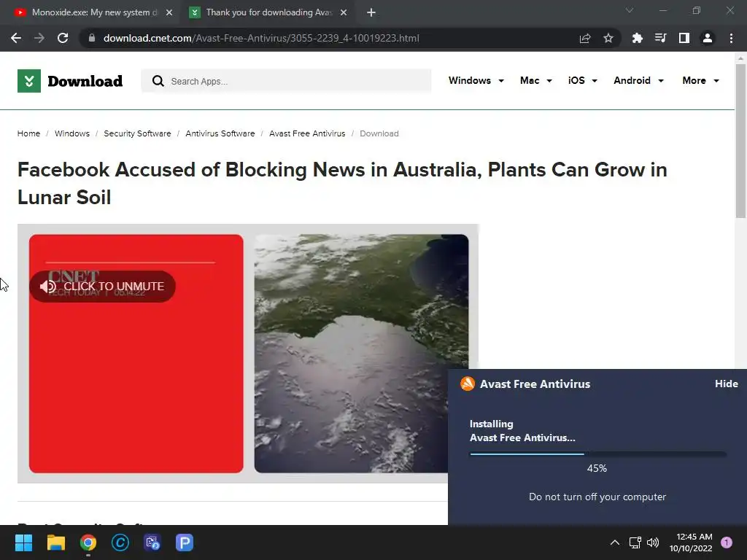Image resolution: width=747 pixels, height=560 pixels.
Task: Toggle the browser side panel icon
Action: tap(684, 38)
